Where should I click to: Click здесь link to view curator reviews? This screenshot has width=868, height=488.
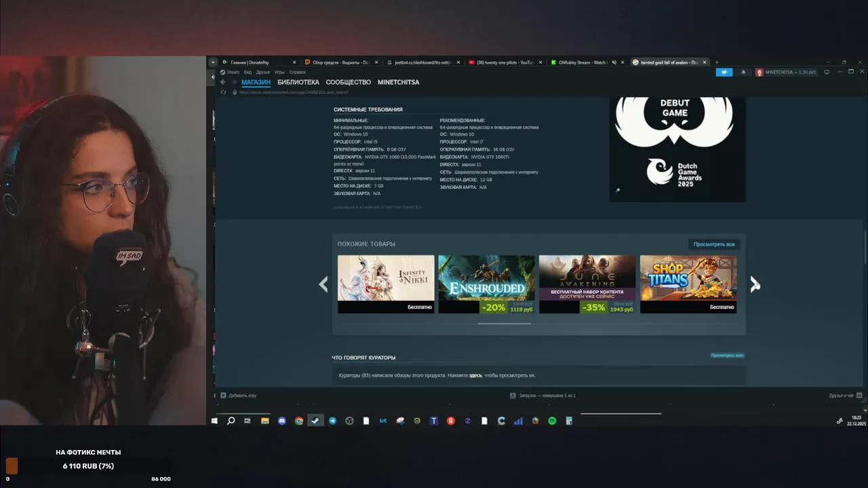(x=475, y=375)
